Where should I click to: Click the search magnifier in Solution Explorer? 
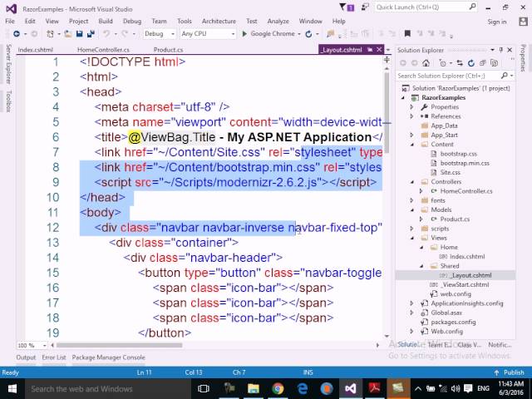[x=505, y=76]
